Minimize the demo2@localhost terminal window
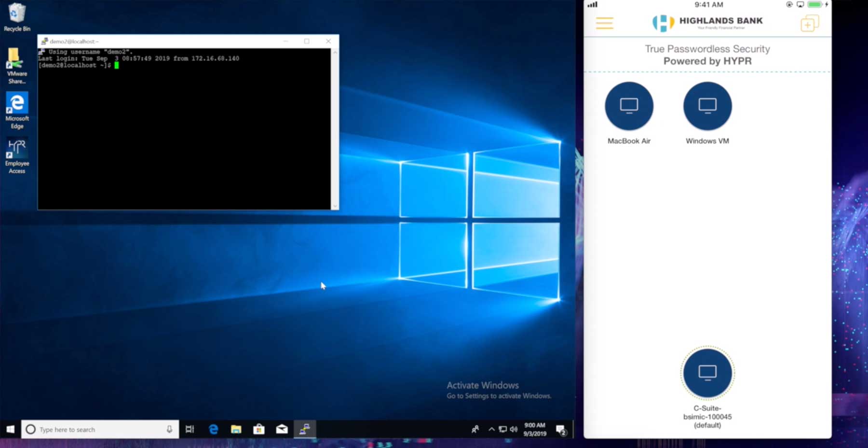The width and height of the screenshot is (868, 448). point(285,41)
